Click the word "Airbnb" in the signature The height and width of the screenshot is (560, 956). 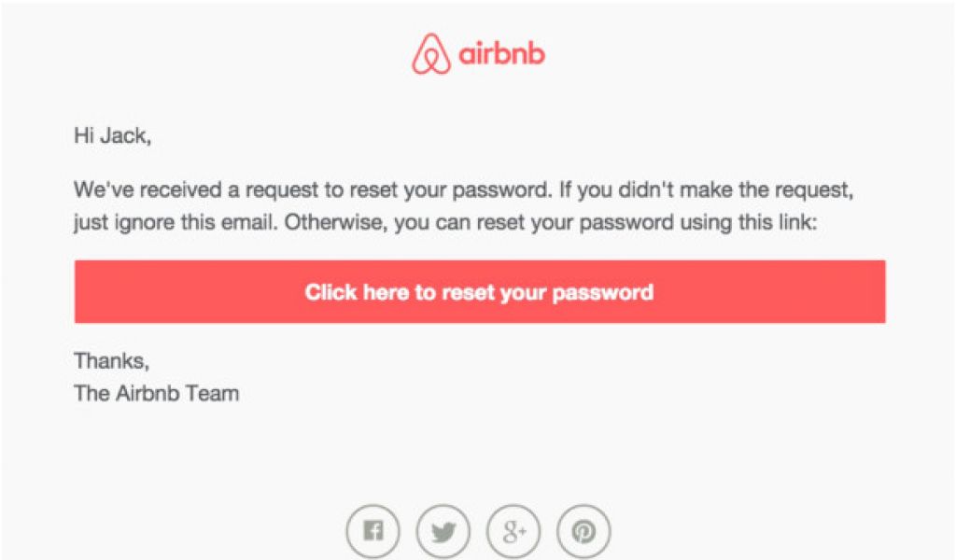tap(148, 394)
